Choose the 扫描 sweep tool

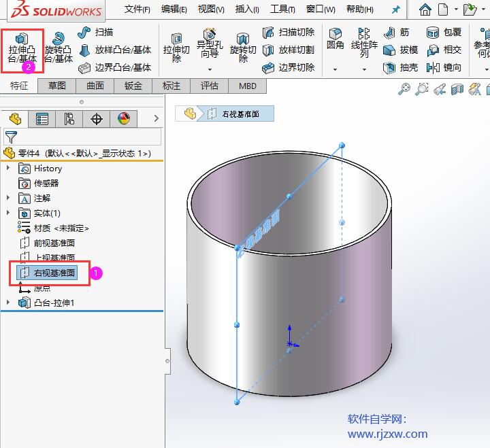point(95,32)
